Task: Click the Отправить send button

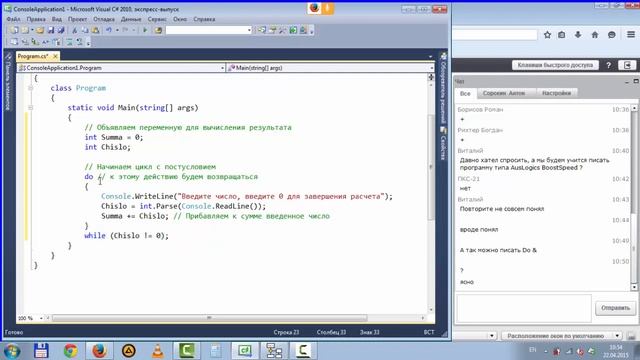Action: 616,308
